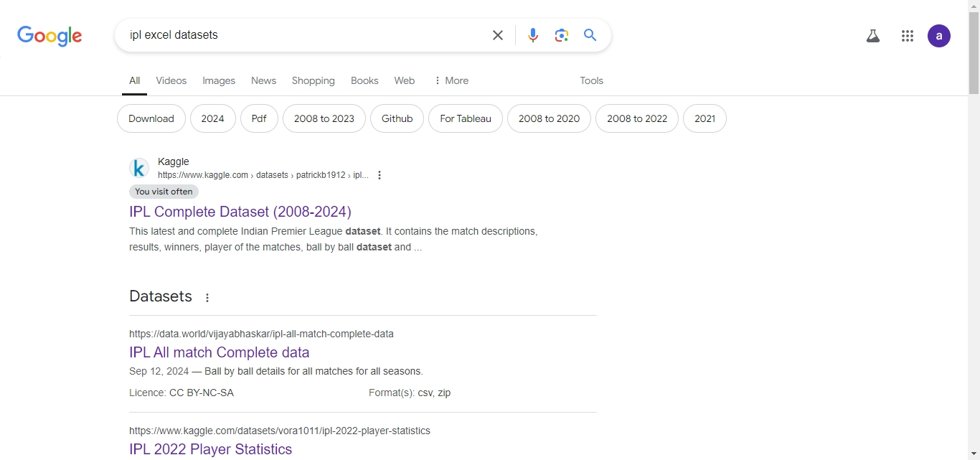This screenshot has width=980, height=460.
Task: Open IPL All match Complete data link
Action: 220,352
